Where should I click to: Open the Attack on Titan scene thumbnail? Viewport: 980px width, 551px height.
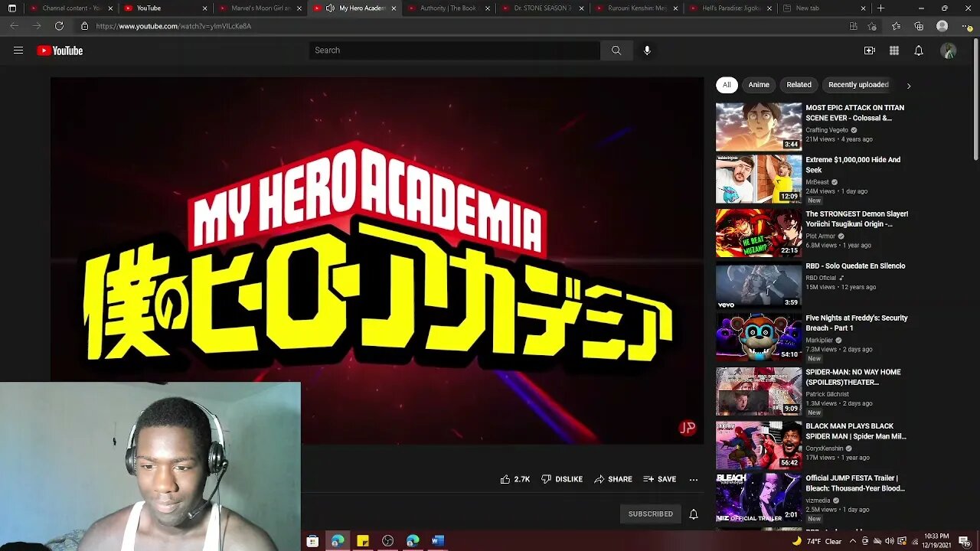pos(759,127)
